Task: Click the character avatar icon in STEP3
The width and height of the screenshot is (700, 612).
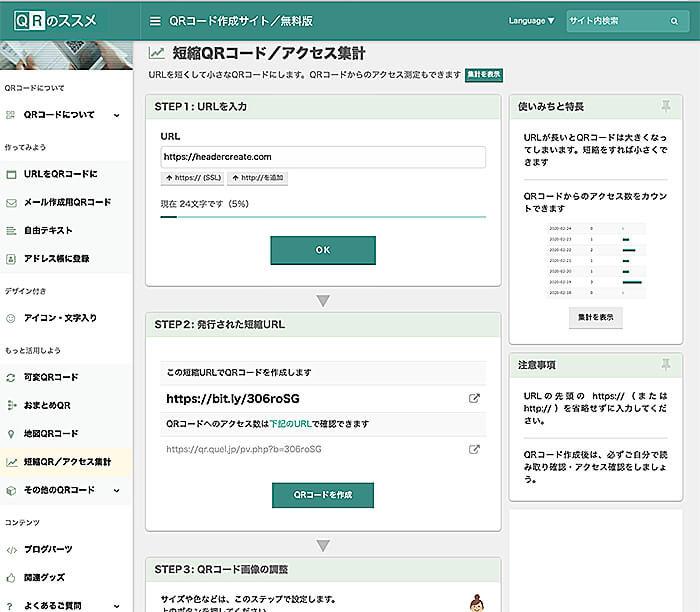Action: (477, 603)
